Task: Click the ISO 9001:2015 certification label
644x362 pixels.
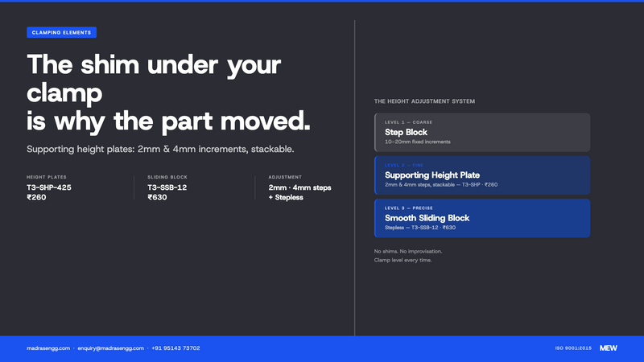Action: [x=573, y=348]
